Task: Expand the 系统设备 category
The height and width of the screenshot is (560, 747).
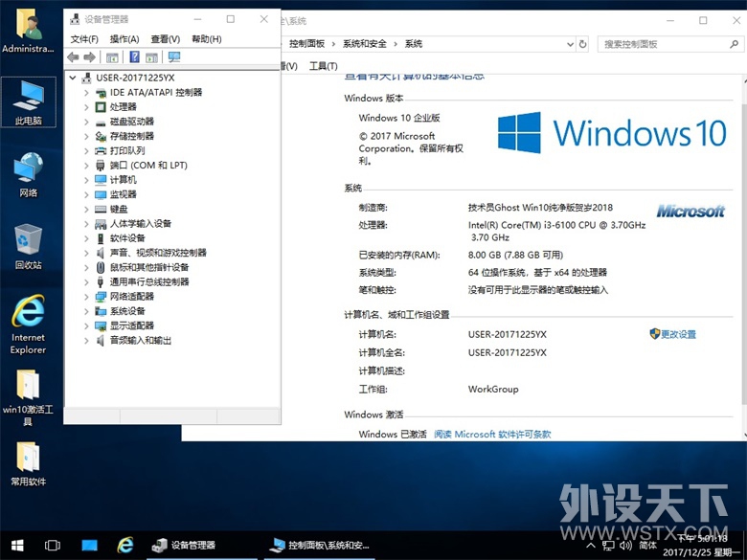Action: coord(86,311)
